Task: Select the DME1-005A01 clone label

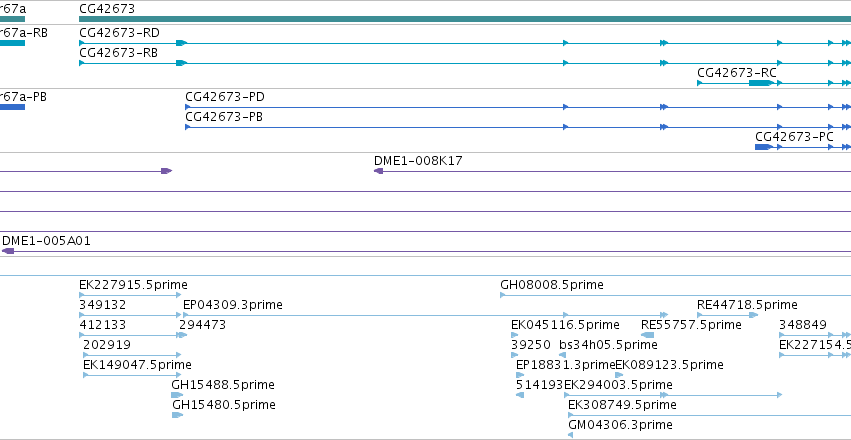Action: (x=46, y=241)
